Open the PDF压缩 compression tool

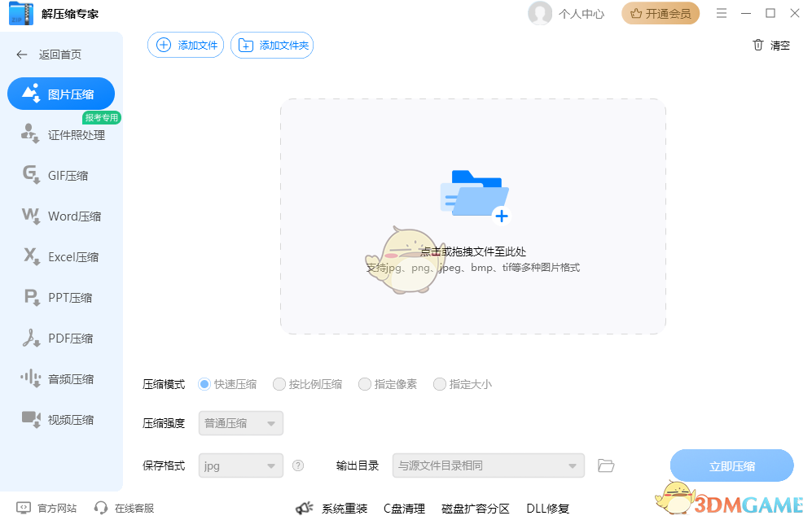[61, 338]
